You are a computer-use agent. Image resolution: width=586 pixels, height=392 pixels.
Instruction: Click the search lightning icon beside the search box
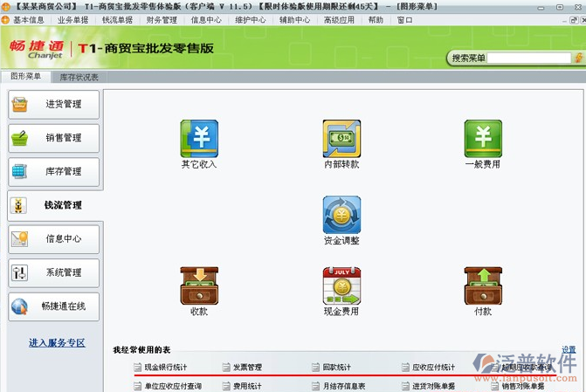point(579,58)
